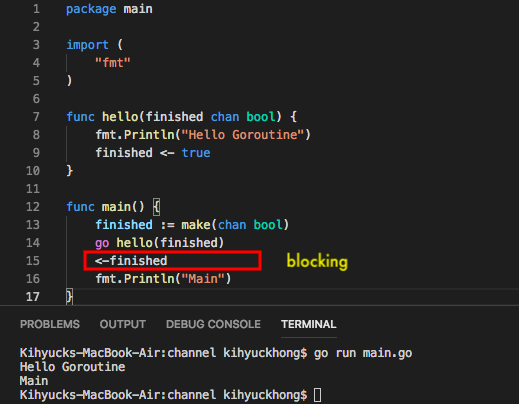Click the opening brace after main()
Viewport: 519px width, 404px height.
(156, 207)
